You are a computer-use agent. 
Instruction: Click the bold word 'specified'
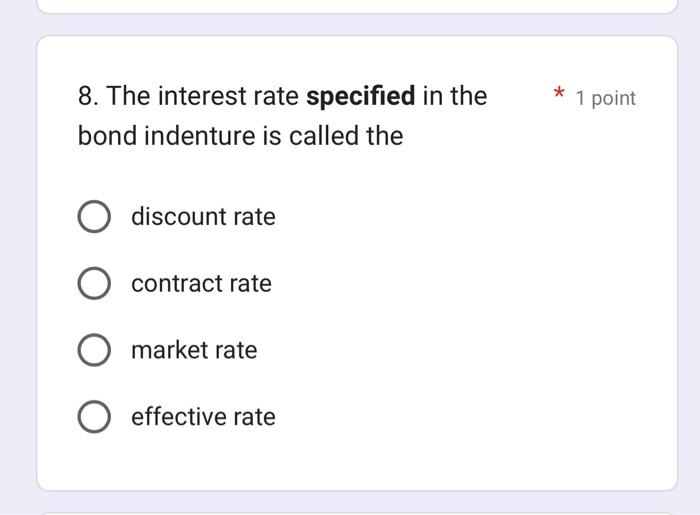click(360, 96)
